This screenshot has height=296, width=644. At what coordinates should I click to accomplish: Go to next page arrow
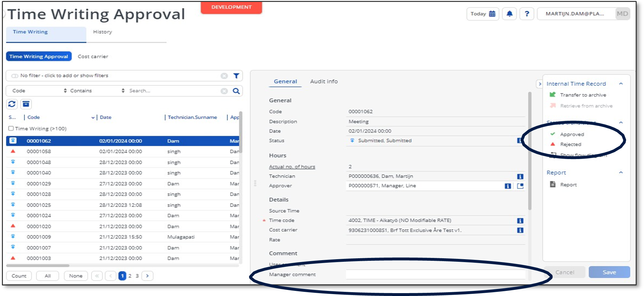[147, 276]
